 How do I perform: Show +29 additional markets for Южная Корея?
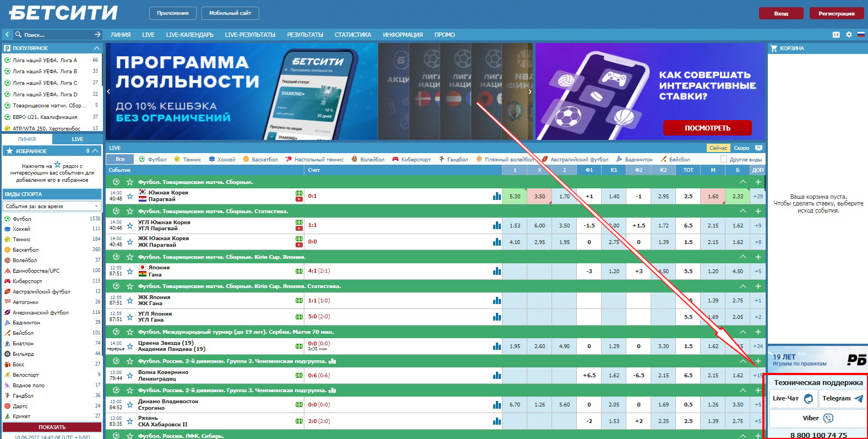click(758, 196)
